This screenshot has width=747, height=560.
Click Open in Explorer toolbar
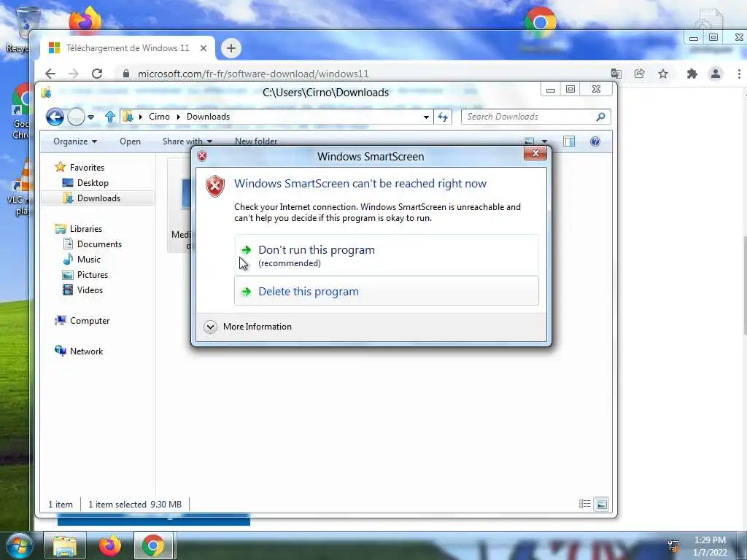tap(130, 141)
